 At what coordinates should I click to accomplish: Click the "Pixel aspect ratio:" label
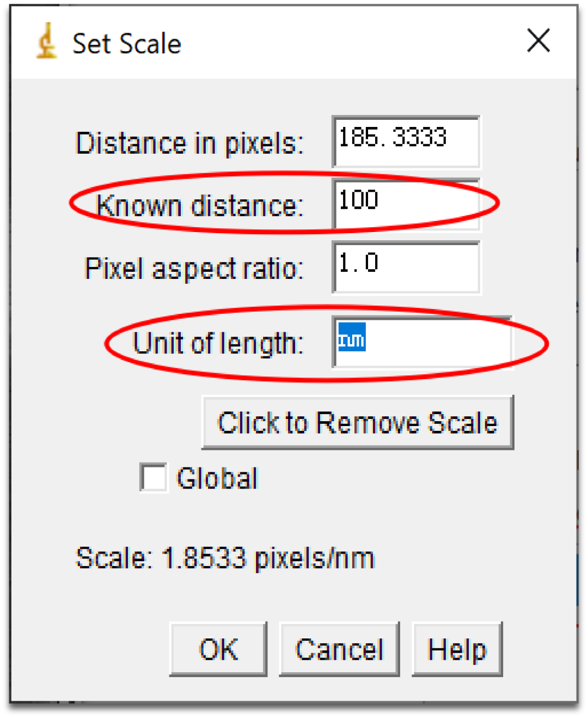pyautogui.click(x=194, y=269)
